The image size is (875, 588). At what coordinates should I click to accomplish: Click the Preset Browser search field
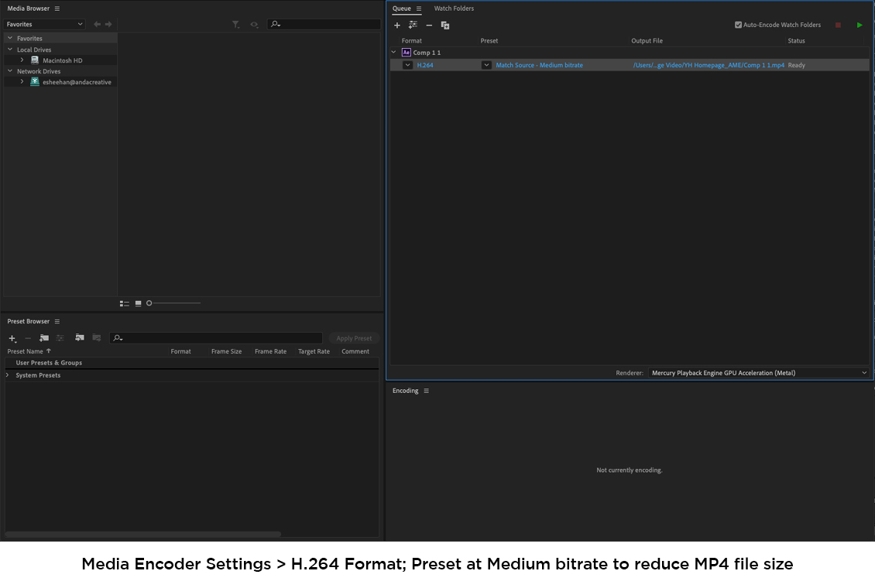[215, 338]
